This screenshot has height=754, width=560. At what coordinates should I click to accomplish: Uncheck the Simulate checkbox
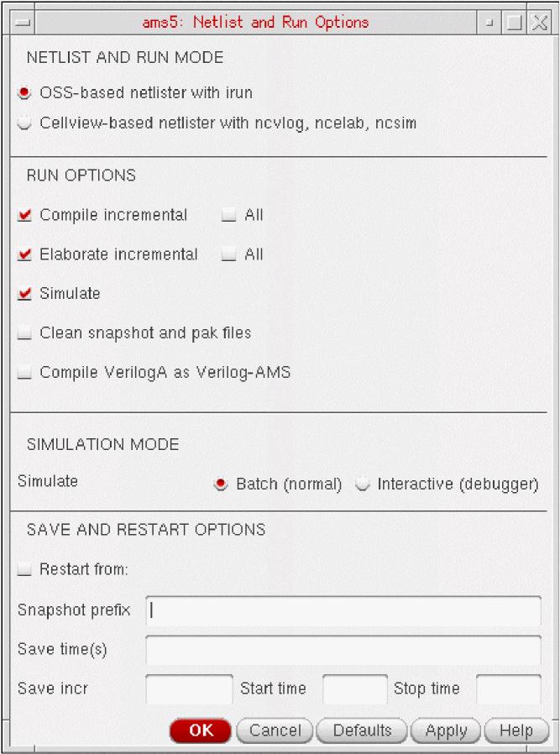point(25,294)
